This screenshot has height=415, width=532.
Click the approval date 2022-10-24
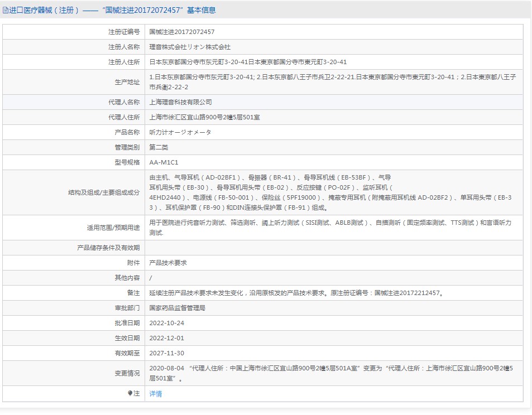(166, 323)
